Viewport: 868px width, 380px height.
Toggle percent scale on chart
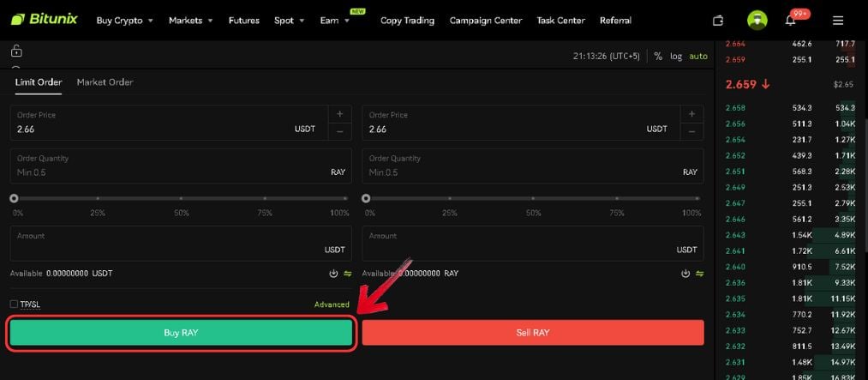coord(658,56)
